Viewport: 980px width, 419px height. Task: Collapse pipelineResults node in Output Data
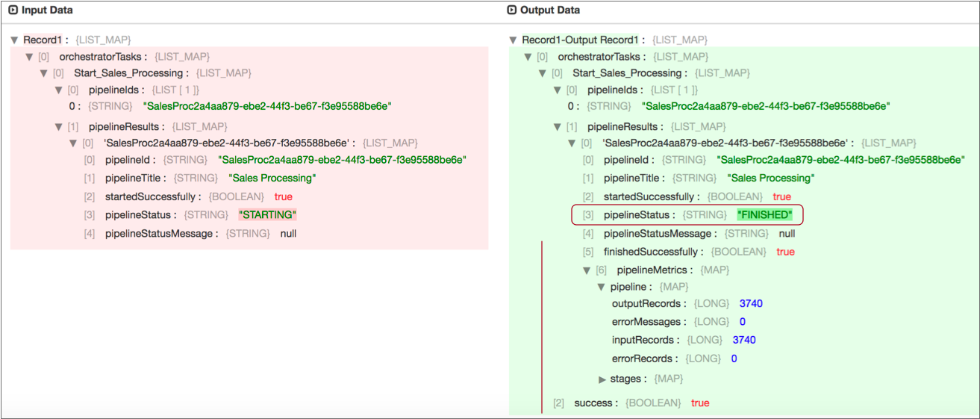[558, 127]
